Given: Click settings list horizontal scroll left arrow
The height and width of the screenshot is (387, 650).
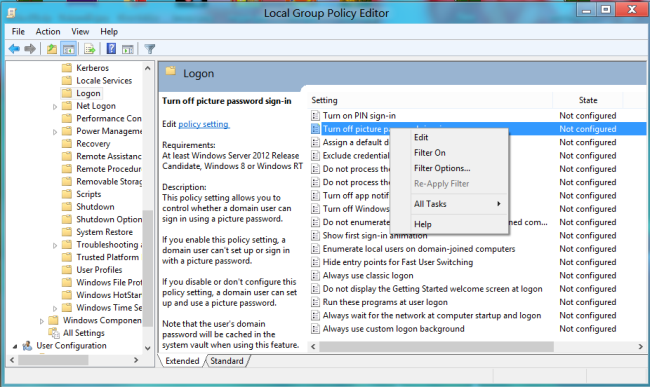Looking at the screenshot, I should pos(313,346).
